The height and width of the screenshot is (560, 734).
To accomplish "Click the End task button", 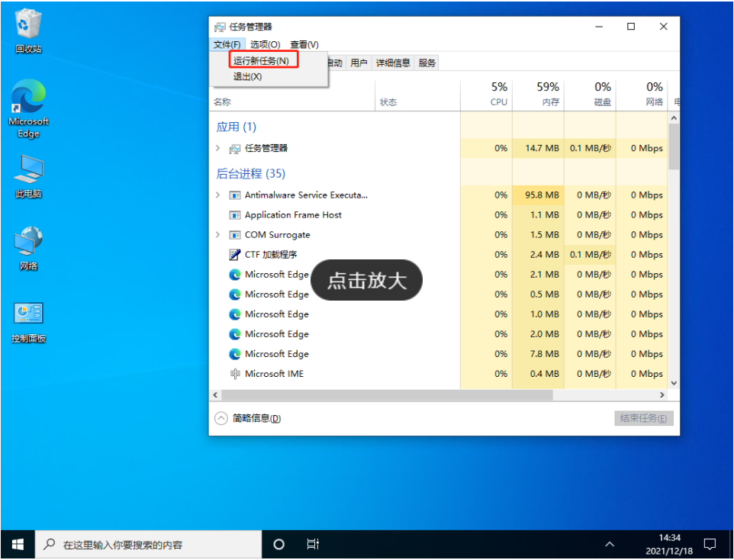I will point(643,418).
